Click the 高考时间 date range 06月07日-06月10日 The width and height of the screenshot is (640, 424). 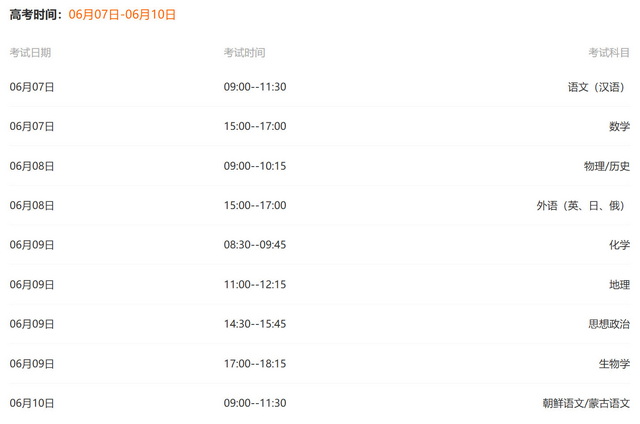122,15
